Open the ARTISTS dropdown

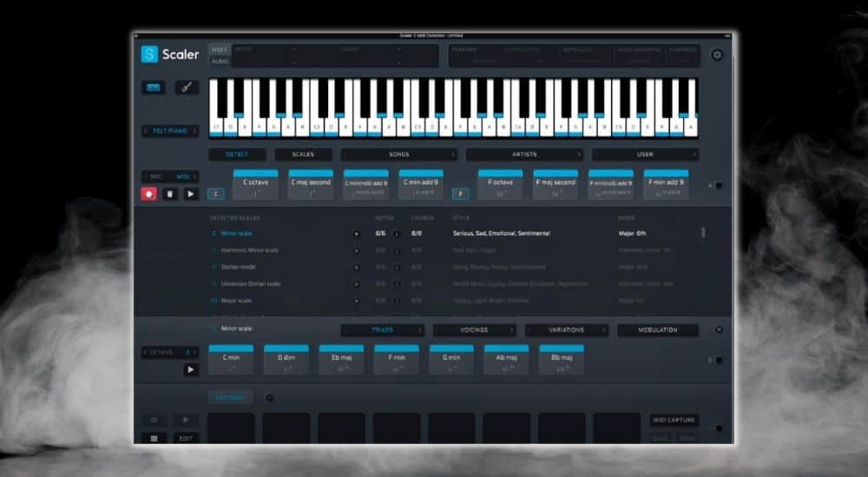point(524,154)
